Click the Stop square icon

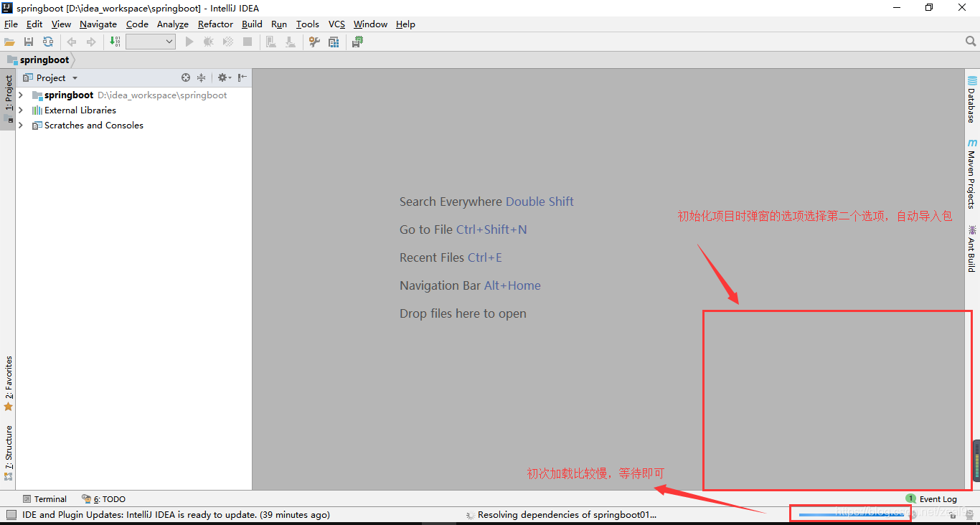[x=248, y=42]
